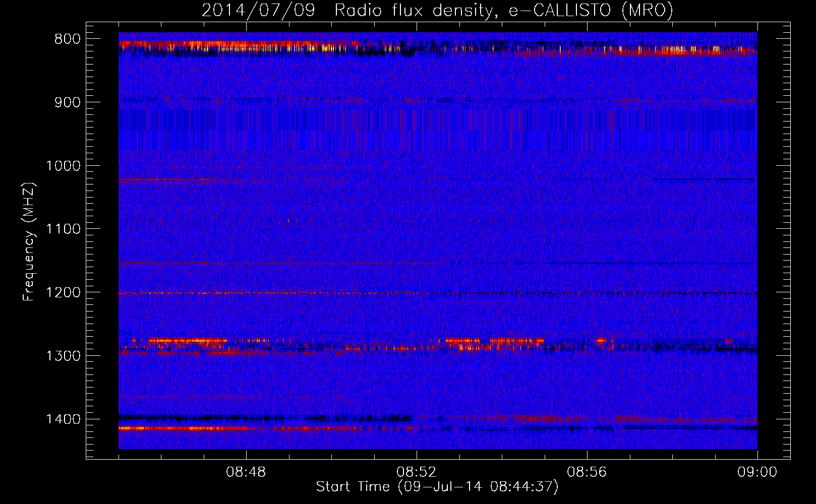Click the 08:56 time tick label
816x504 pixels.
[x=587, y=472]
